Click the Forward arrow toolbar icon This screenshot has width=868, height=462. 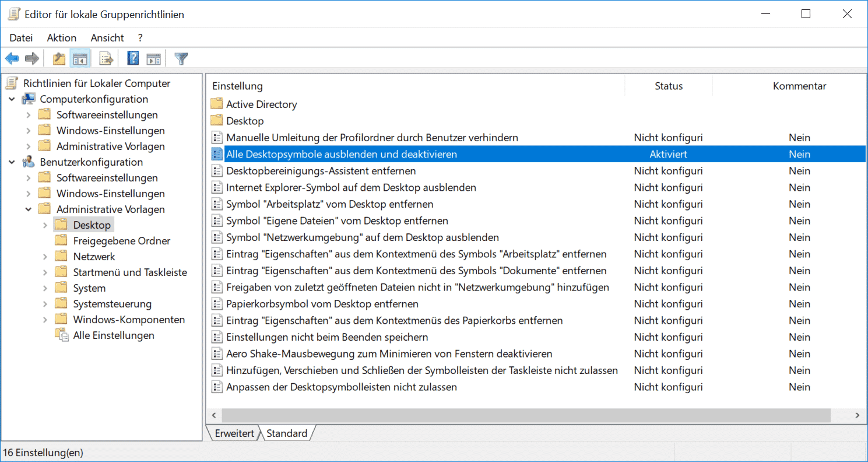click(x=32, y=58)
